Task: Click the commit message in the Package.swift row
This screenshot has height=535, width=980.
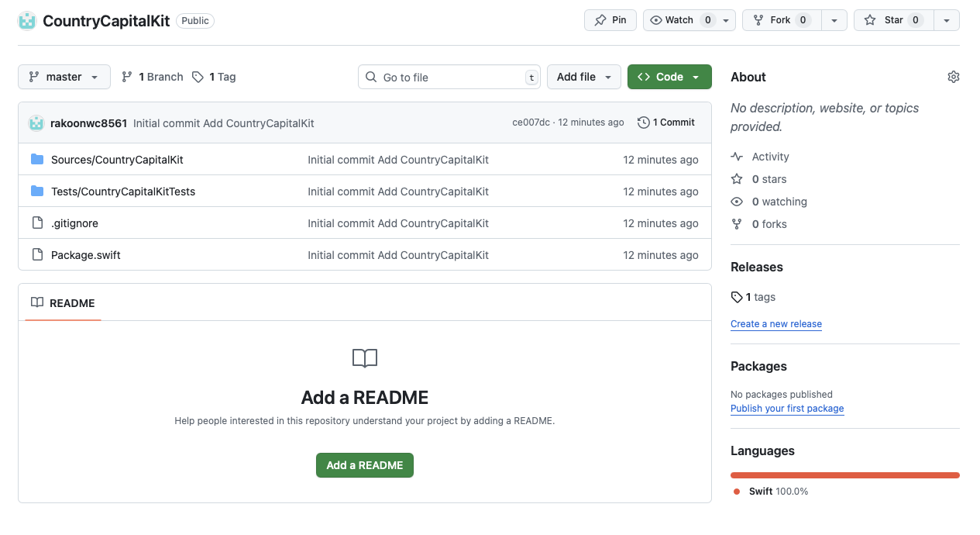Action: coord(398,255)
